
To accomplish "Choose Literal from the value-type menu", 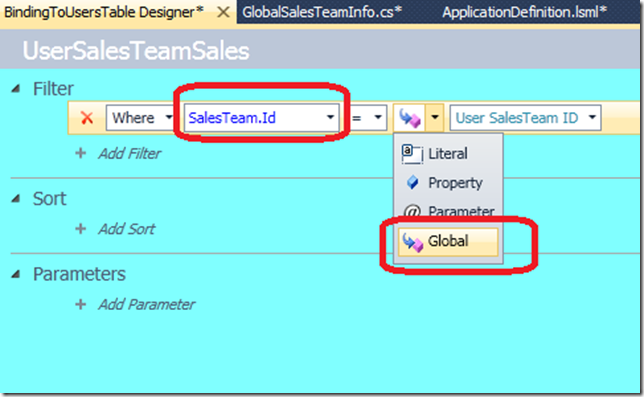I will click(x=448, y=154).
